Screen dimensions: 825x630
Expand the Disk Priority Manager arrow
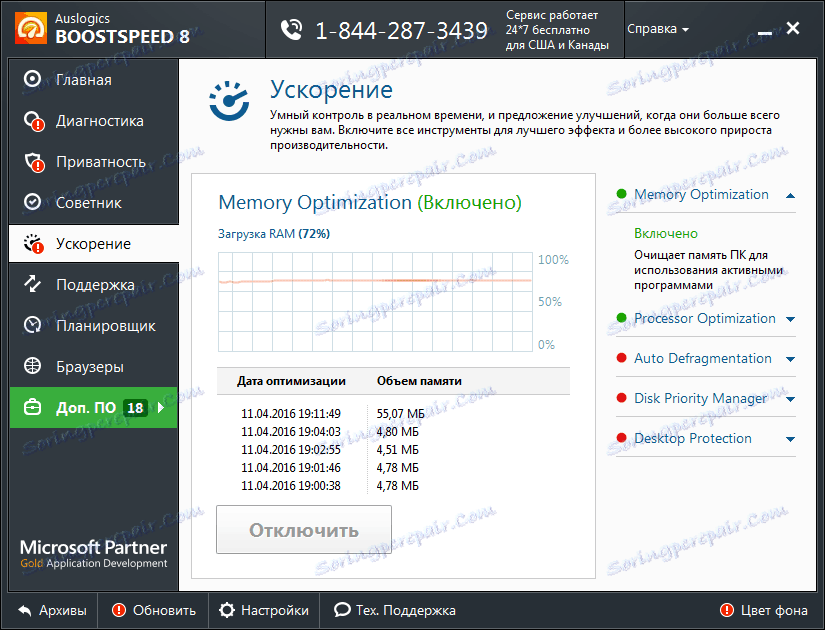coord(790,399)
